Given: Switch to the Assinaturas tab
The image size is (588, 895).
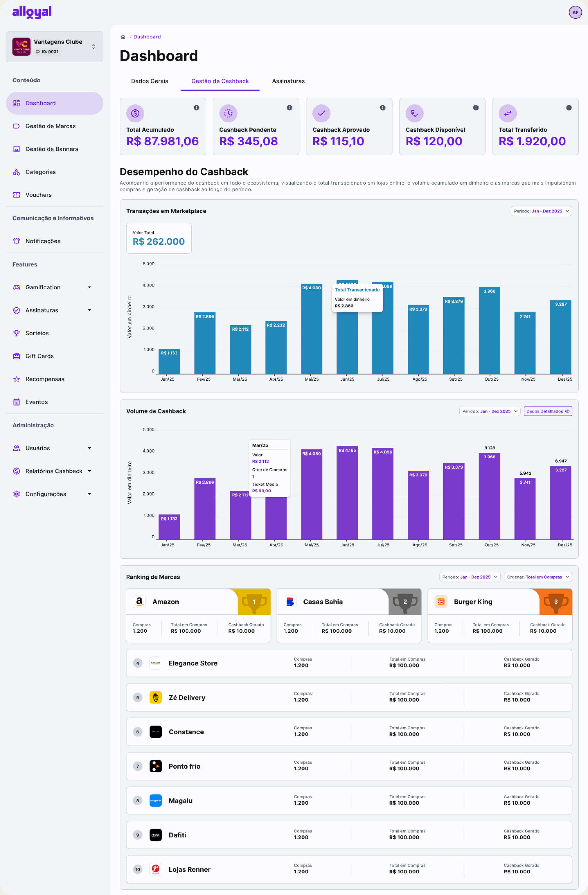Looking at the screenshot, I should (288, 81).
